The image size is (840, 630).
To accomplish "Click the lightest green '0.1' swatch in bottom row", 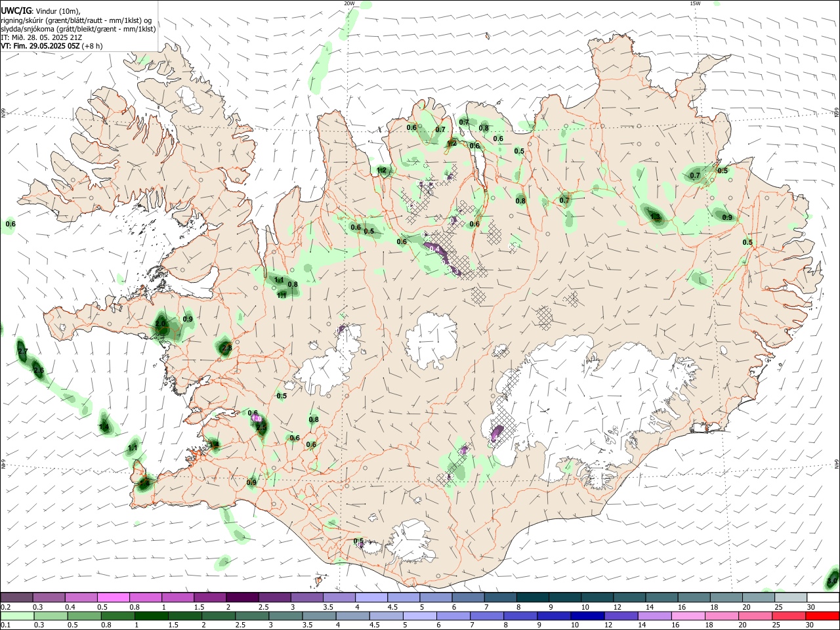I will click(x=16, y=616).
